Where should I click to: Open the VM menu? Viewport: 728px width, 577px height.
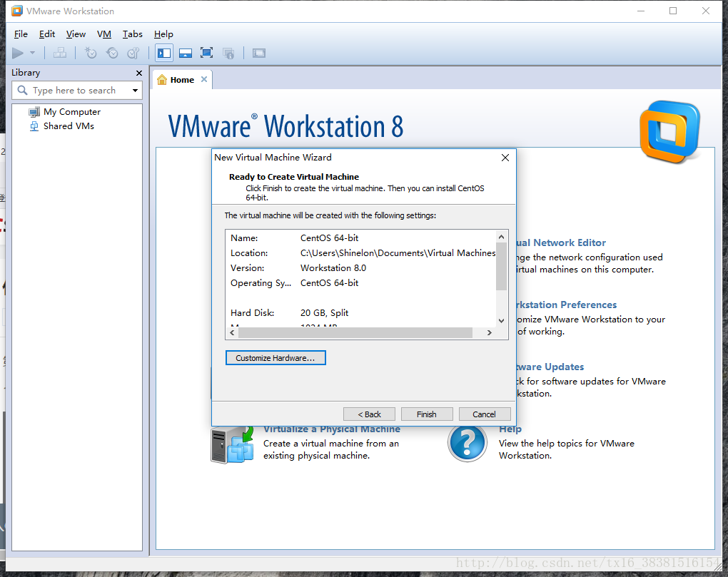coord(104,34)
